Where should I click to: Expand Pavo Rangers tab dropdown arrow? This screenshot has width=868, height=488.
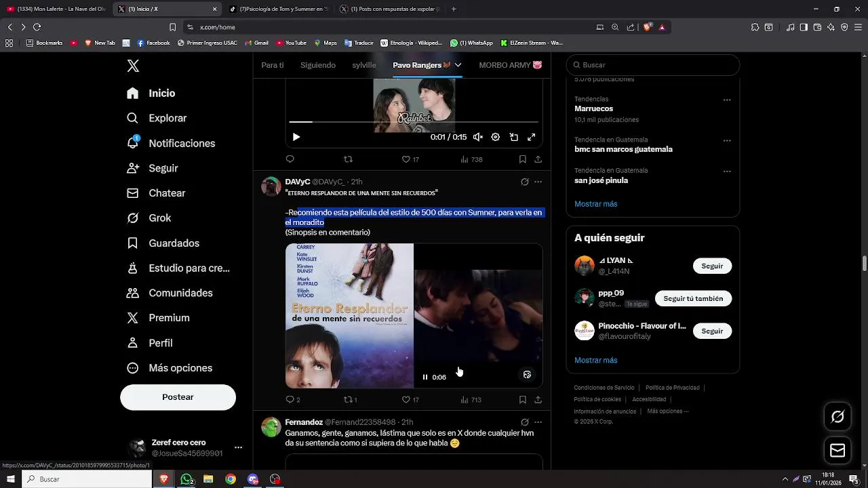[458, 65]
